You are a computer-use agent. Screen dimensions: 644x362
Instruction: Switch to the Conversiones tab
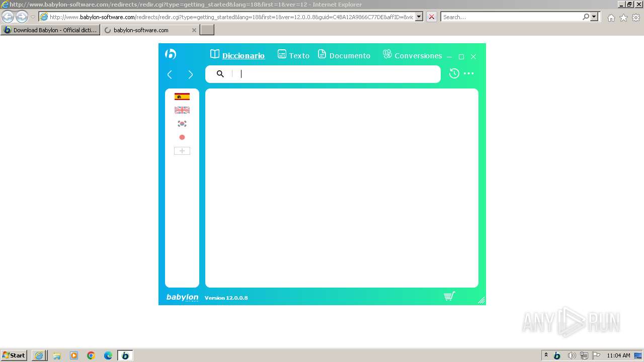tap(413, 55)
